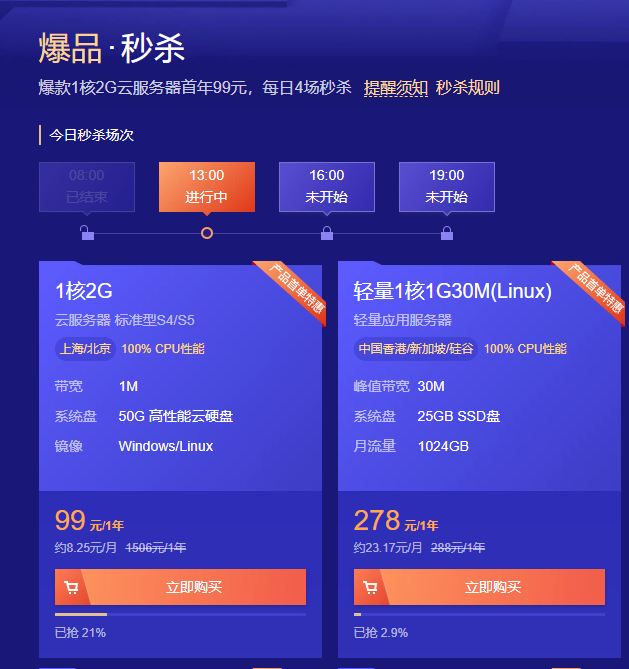Open the 提醒须知 reminder notice link
Viewport: 629px width, 669px height.
[x=396, y=88]
